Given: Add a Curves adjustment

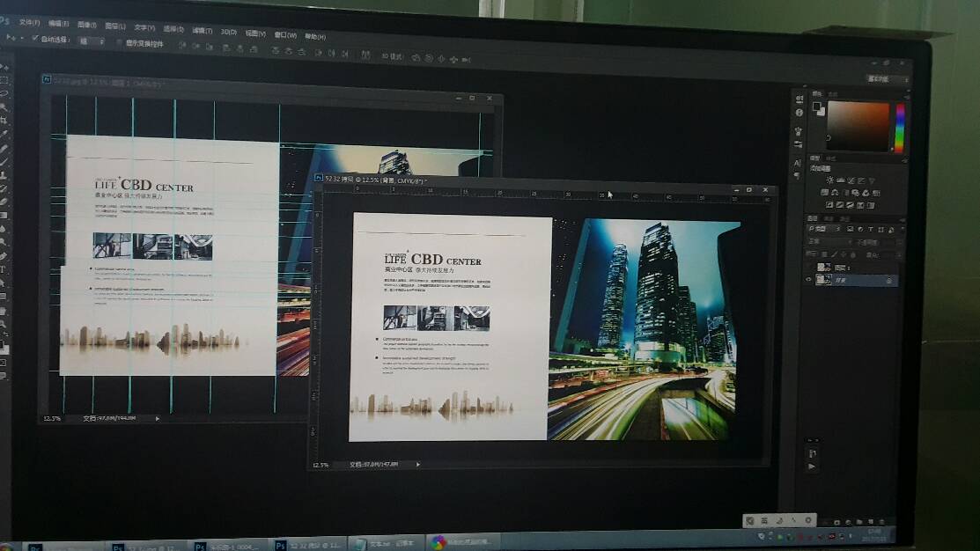Looking at the screenshot, I should [851, 180].
